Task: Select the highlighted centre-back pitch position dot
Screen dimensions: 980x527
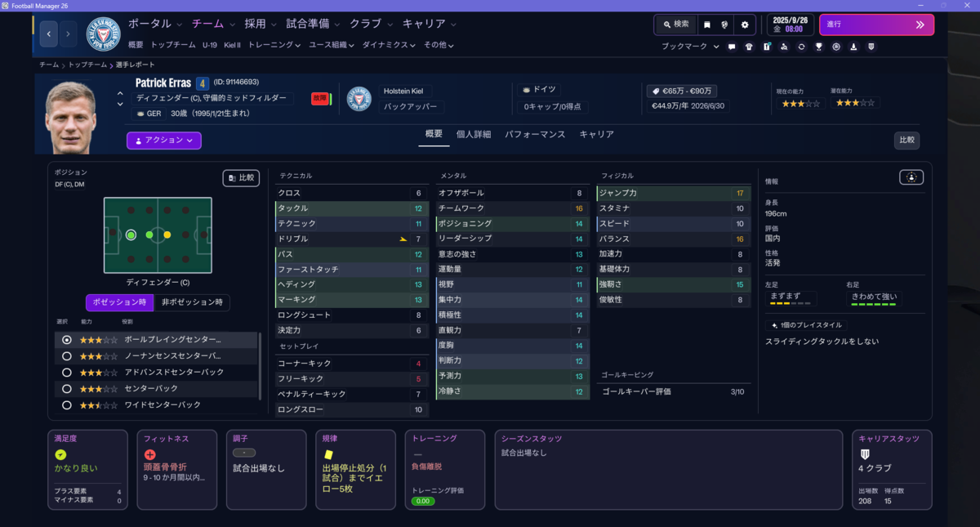Action: point(131,234)
